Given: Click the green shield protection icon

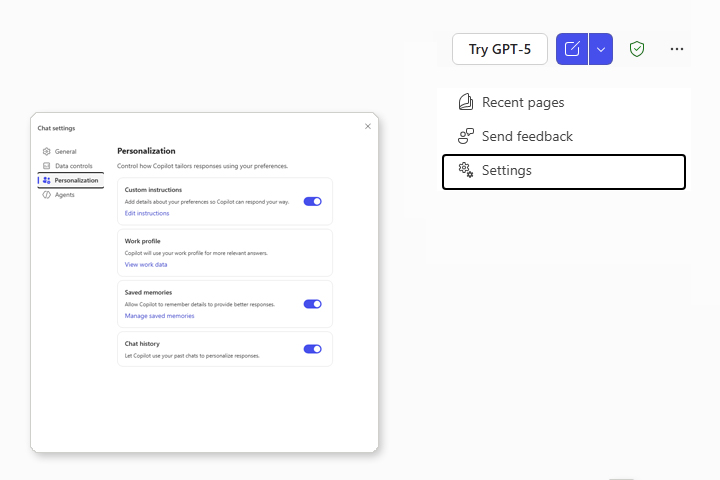Looking at the screenshot, I should [x=636, y=49].
